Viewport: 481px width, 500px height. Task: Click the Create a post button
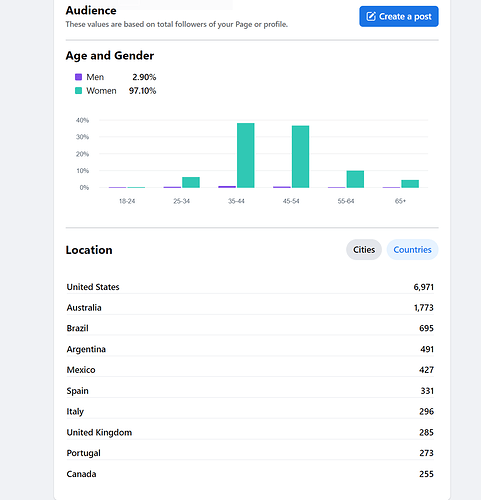[x=399, y=16]
